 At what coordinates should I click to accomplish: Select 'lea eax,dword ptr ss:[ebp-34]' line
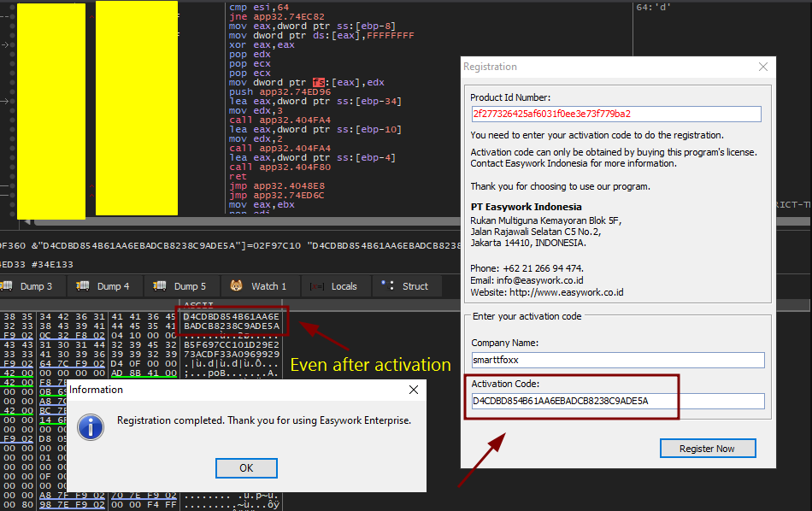point(315,102)
